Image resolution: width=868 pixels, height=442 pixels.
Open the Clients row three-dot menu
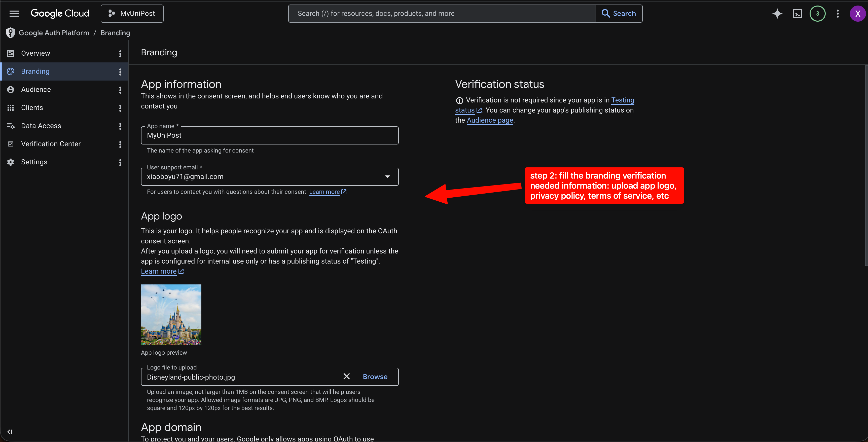[x=120, y=108]
